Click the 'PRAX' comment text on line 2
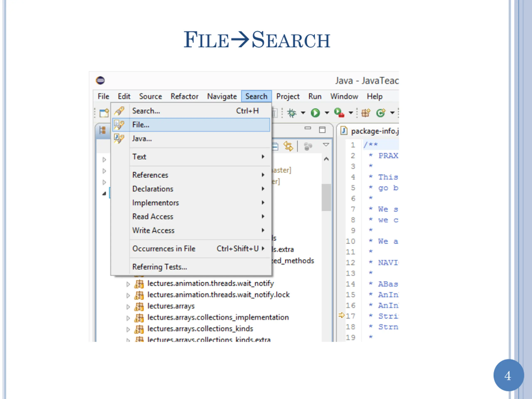Viewport: 532px width, 399px height. [x=388, y=156]
